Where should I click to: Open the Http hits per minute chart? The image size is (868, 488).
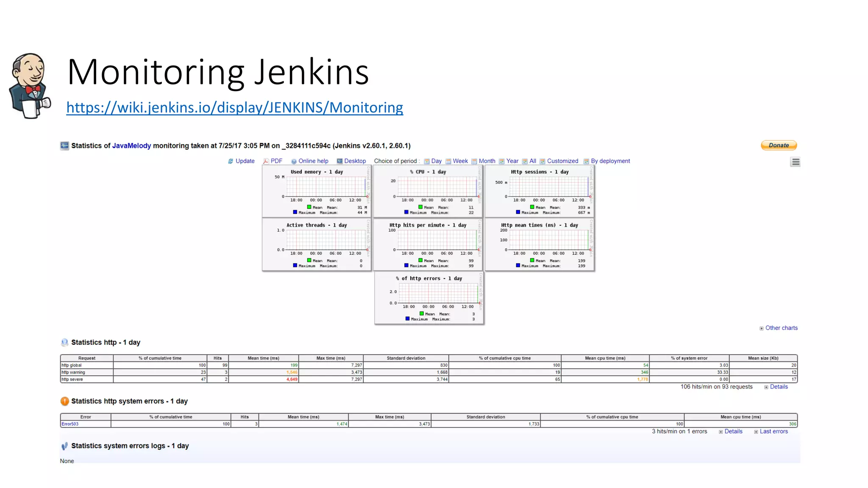point(428,245)
